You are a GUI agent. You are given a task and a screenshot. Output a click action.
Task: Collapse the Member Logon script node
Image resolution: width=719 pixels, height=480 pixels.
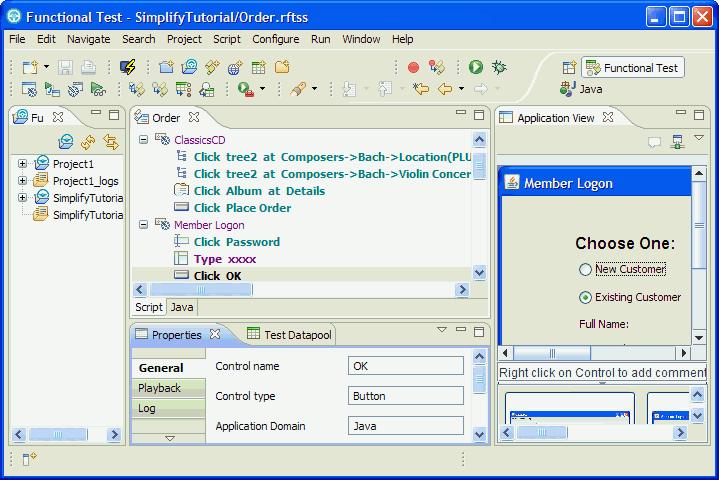[143, 225]
